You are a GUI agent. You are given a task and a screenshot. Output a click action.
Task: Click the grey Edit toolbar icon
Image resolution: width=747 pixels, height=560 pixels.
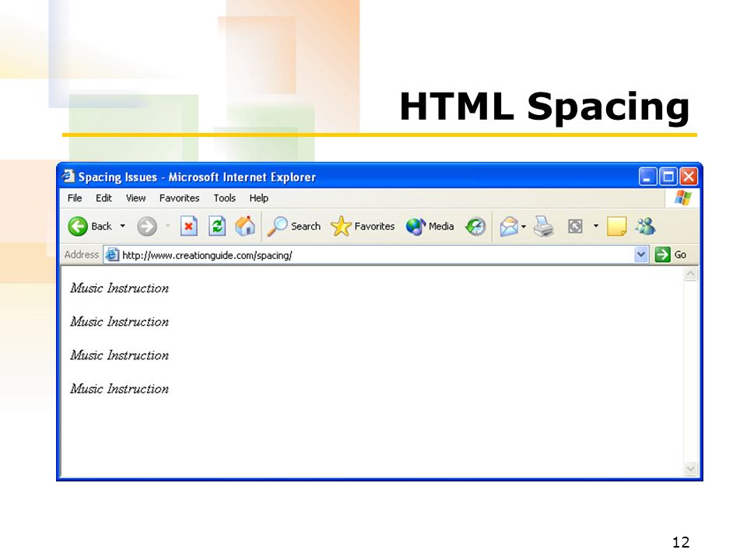tap(576, 226)
